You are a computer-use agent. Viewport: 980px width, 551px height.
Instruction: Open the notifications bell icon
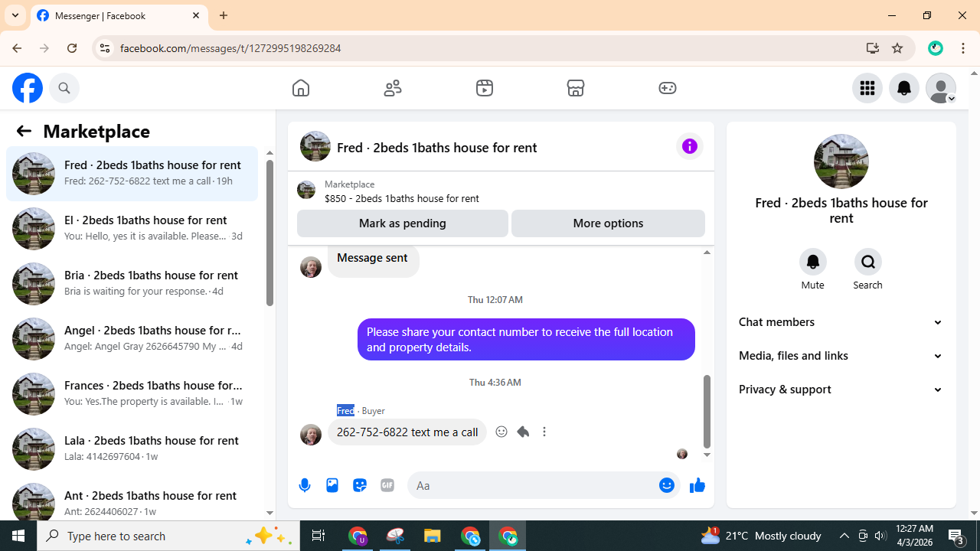coord(904,88)
